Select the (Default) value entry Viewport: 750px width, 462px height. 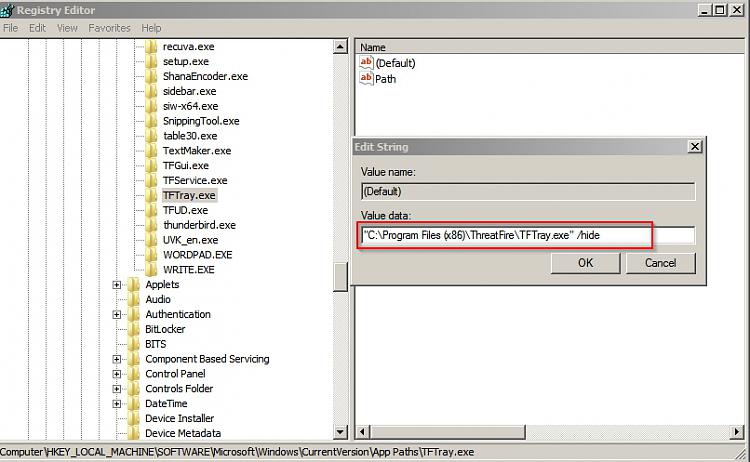pos(395,63)
